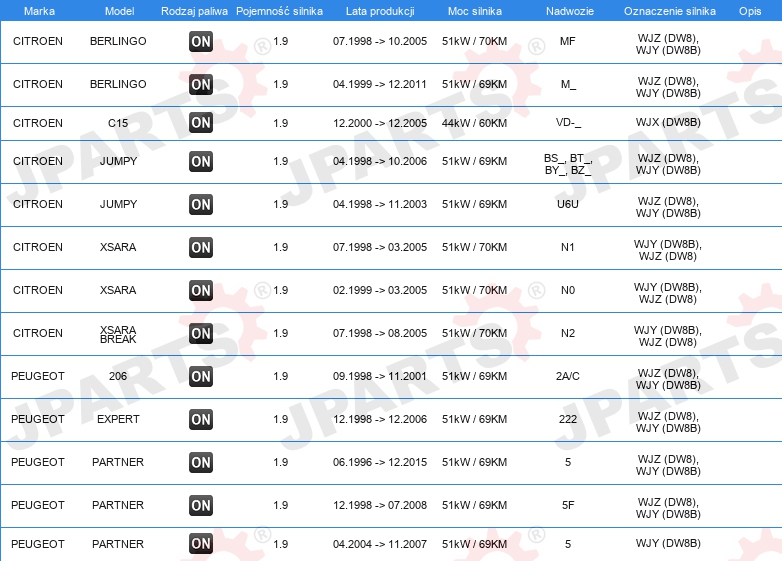This screenshot has width=782, height=561.
Task: Click the ON icon in Partner 5F row
Action: 201,505
